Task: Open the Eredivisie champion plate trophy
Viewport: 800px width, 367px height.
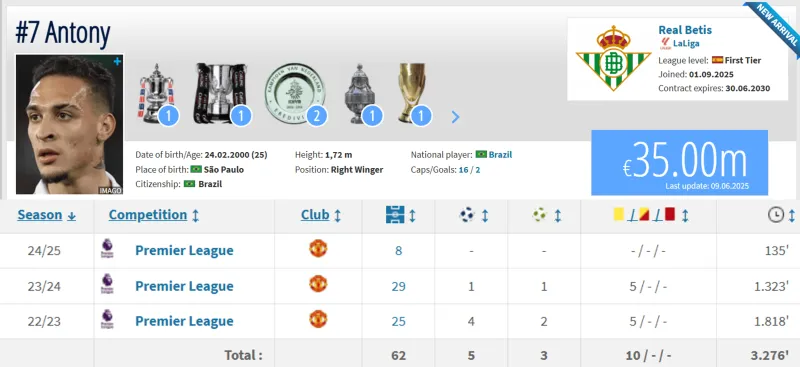Action: click(x=294, y=93)
